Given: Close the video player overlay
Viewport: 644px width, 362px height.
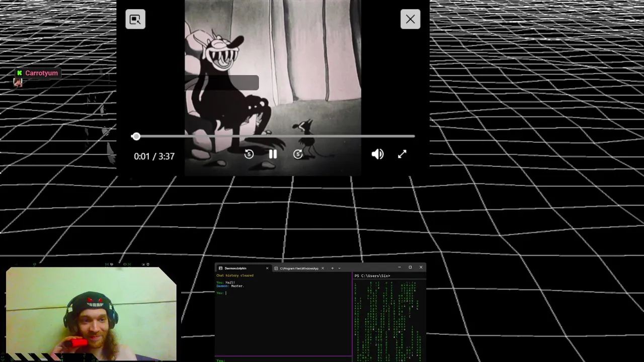Looking at the screenshot, I should 411,19.
